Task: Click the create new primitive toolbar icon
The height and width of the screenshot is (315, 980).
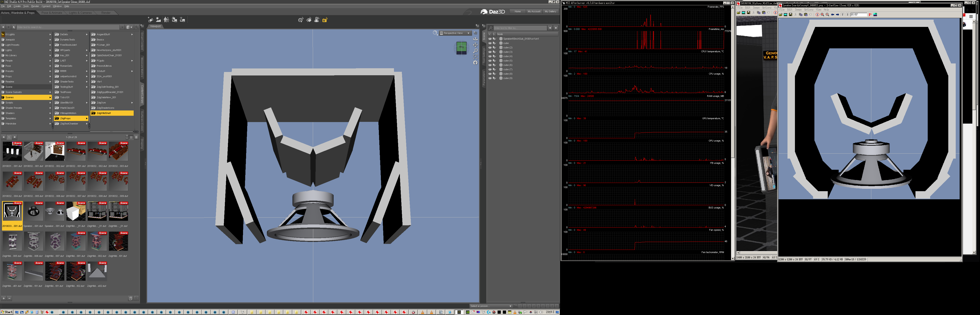Action: (x=150, y=20)
